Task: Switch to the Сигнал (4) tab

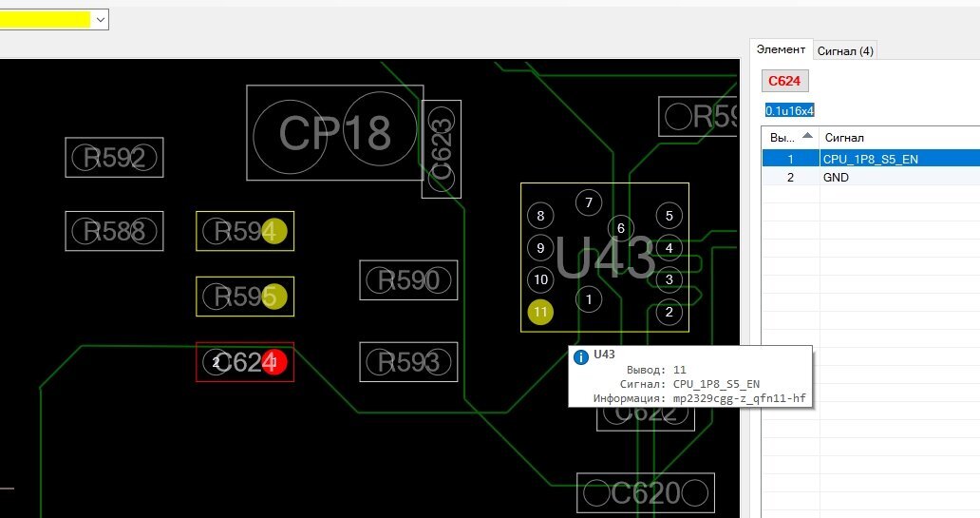Action: [x=845, y=50]
